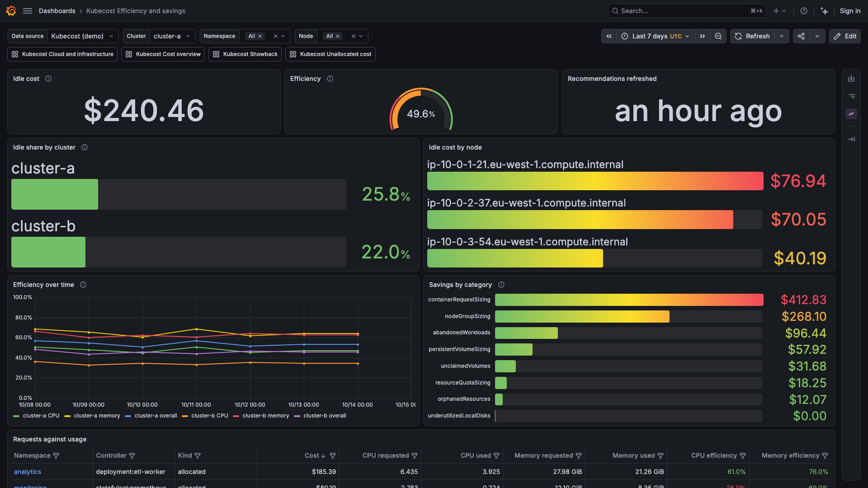Image resolution: width=868 pixels, height=488 pixels.
Task: Open Kubecost Showback dashboard link
Action: click(x=245, y=54)
